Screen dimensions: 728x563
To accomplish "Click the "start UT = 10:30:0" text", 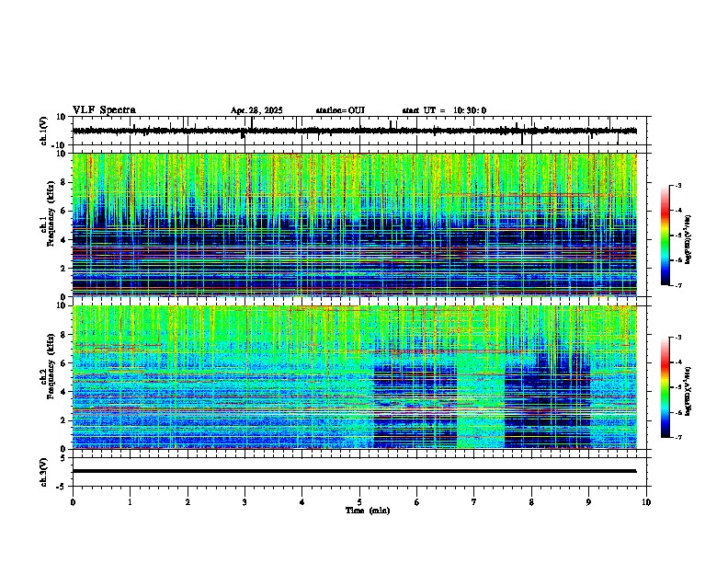I will (x=444, y=110).
